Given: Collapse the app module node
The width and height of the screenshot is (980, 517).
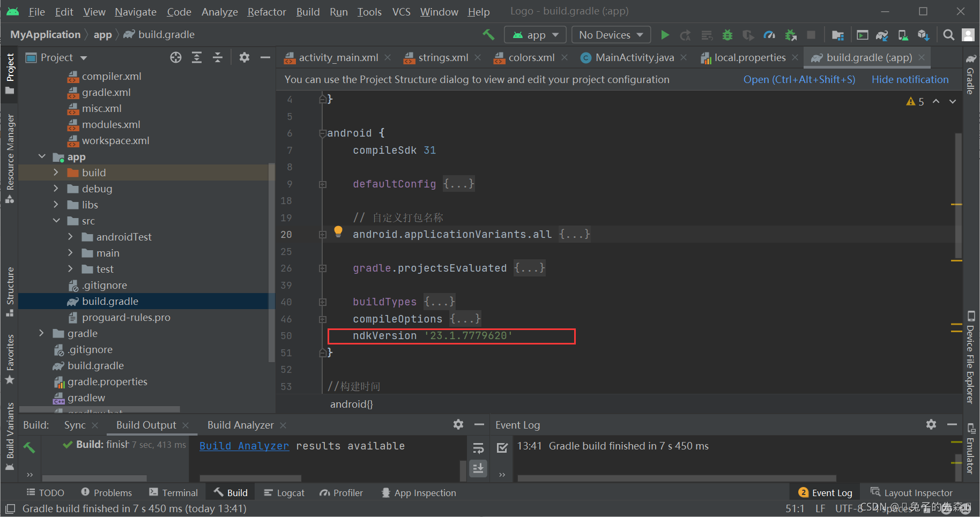Looking at the screenshot, I should tap(41, 156).
